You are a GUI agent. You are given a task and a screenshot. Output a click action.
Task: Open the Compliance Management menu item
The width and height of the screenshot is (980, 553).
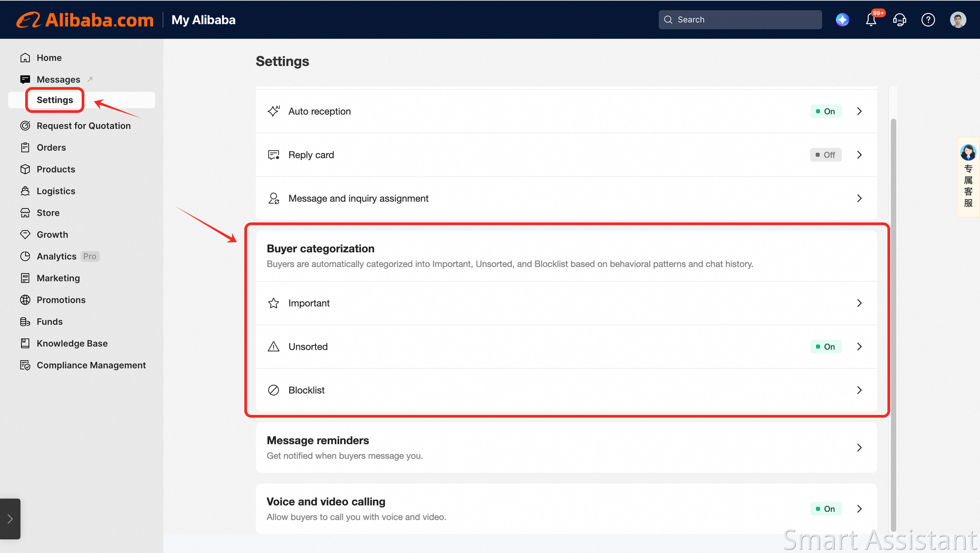(91, 365)
